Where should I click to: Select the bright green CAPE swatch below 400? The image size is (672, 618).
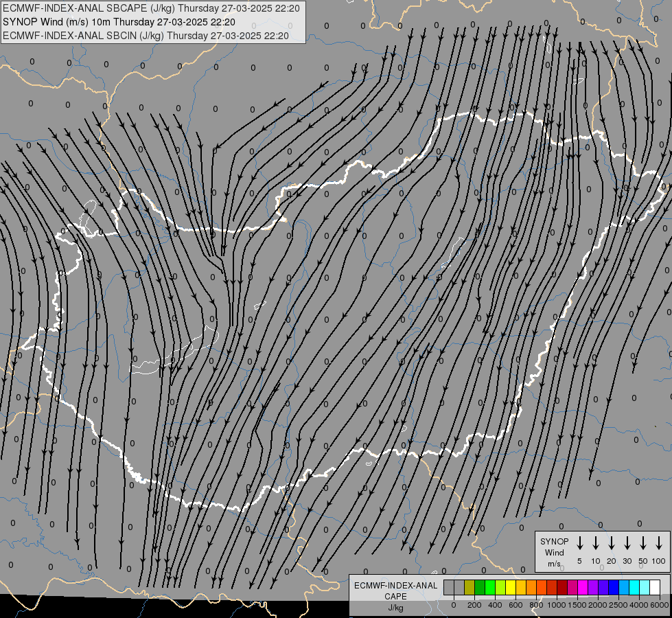[490, 588]
